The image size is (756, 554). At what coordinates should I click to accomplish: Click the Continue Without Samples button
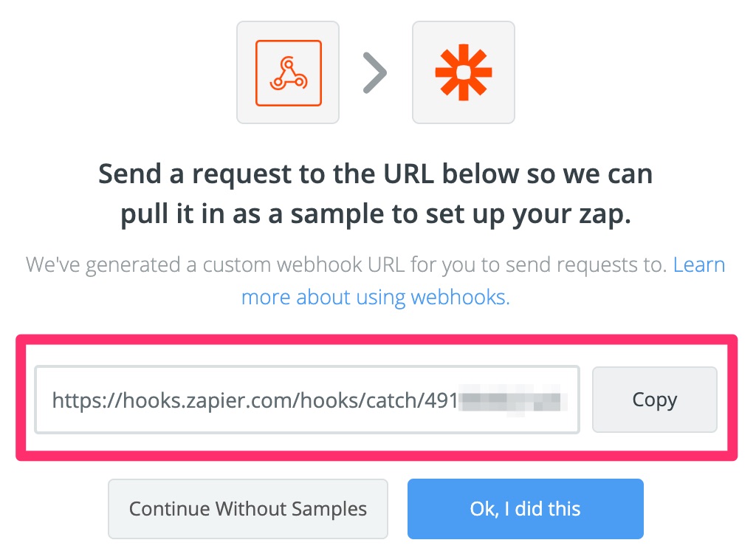pos(248,508)
